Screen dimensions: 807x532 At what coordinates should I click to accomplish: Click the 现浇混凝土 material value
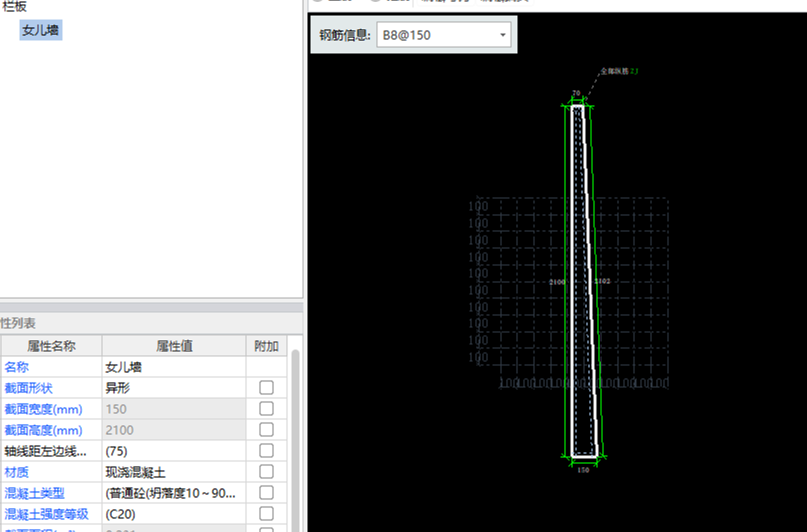pos(174,472)
